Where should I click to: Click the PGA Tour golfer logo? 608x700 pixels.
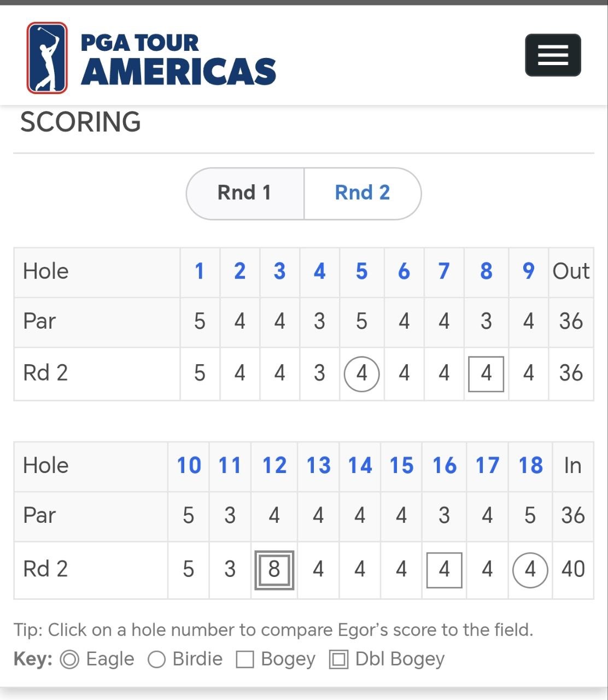[48, 57]
